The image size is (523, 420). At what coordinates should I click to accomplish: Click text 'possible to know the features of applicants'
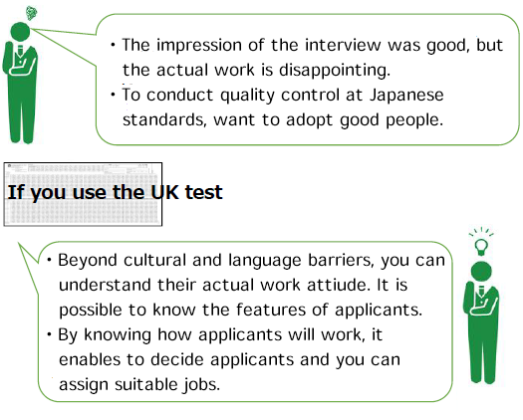[240, 310]
